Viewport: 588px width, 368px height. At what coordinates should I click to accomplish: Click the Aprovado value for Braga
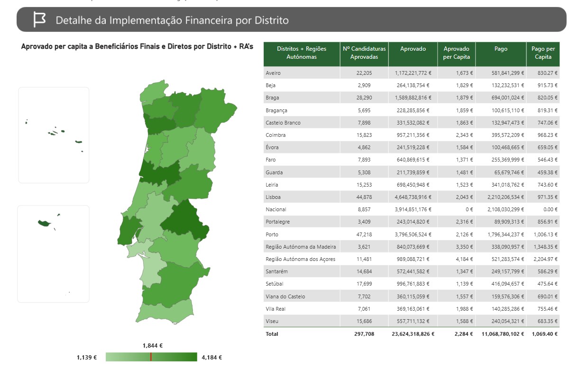pyautogui.click(x=413, y=98)
